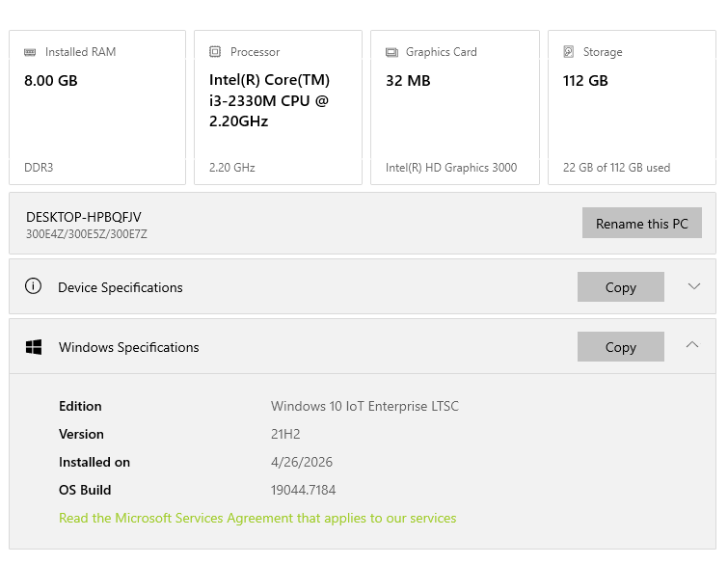The image size is (728, 564).
Task: Click the Installed RAM memory icon
Action: (30, 52)
